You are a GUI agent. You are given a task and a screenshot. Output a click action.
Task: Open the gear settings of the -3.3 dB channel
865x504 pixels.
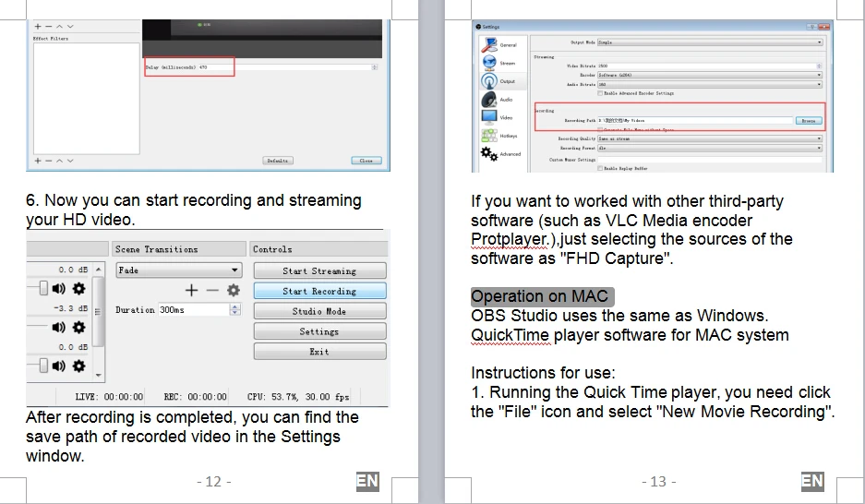click(x=78, y=327)
